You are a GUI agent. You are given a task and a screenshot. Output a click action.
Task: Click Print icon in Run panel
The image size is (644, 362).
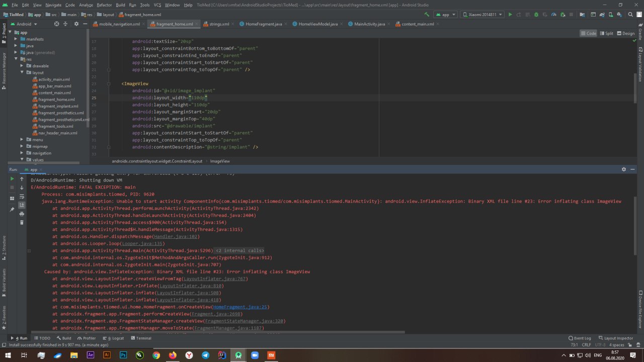tap(22, 214)
